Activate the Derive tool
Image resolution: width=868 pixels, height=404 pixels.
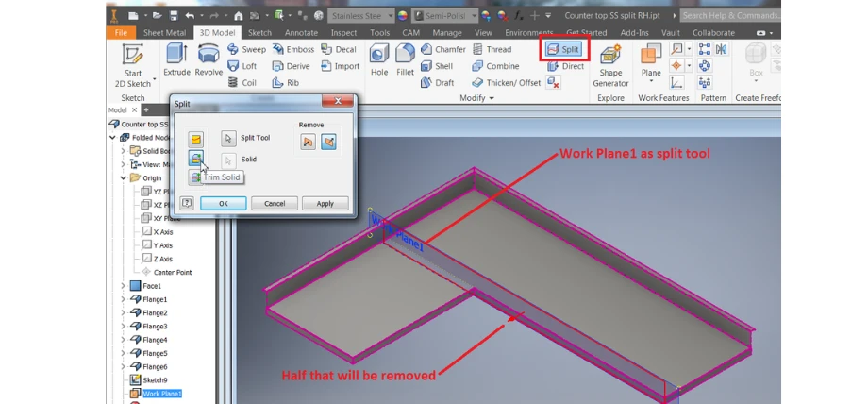pyautogui.click(x=292, y=66)
